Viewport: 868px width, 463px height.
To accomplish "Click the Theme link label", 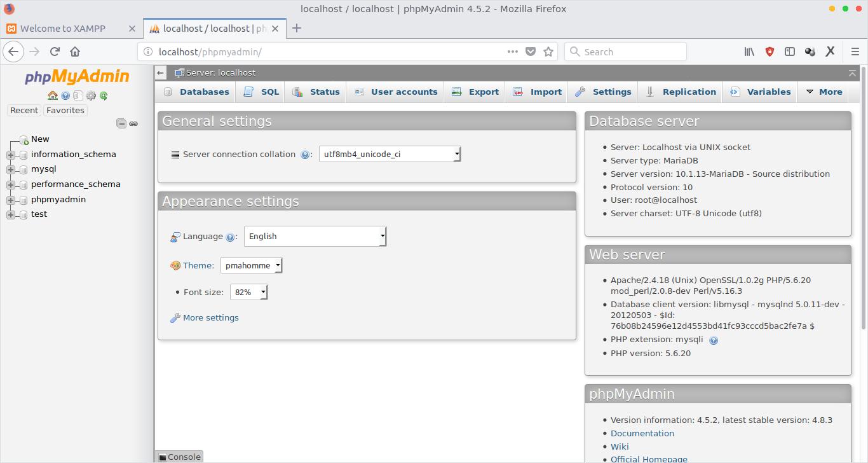I will (x=198, y=266).
